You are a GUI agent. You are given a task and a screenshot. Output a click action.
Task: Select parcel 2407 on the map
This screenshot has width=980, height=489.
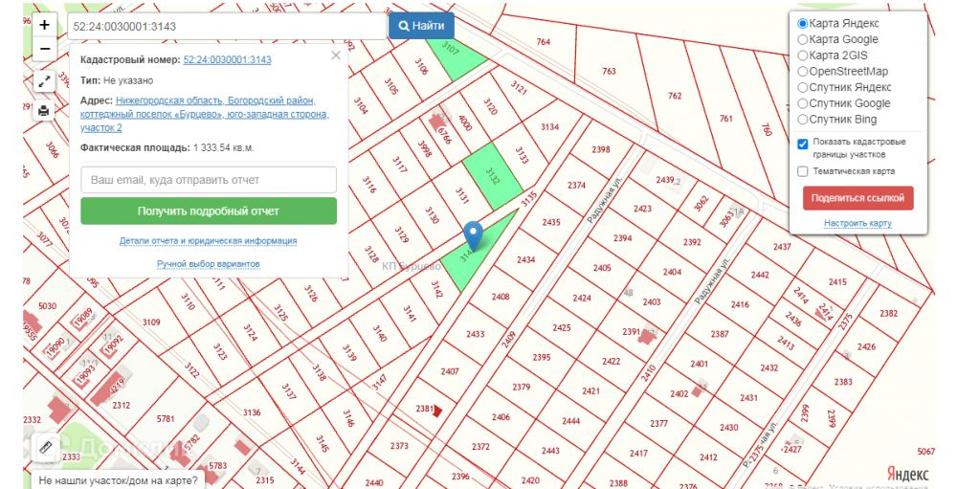[x=450, y=371]
